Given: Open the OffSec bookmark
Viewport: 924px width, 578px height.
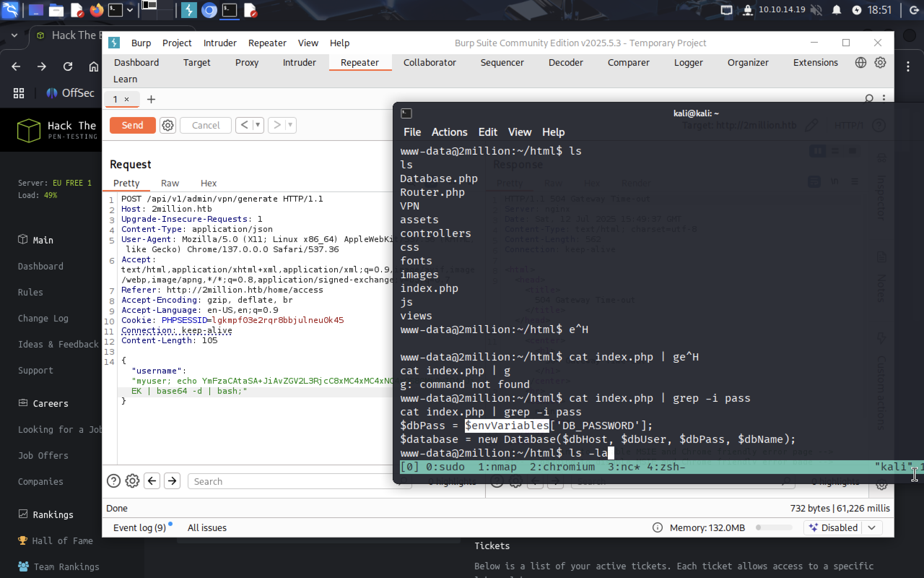Looking at the screenshot, I should click(70, 93).
